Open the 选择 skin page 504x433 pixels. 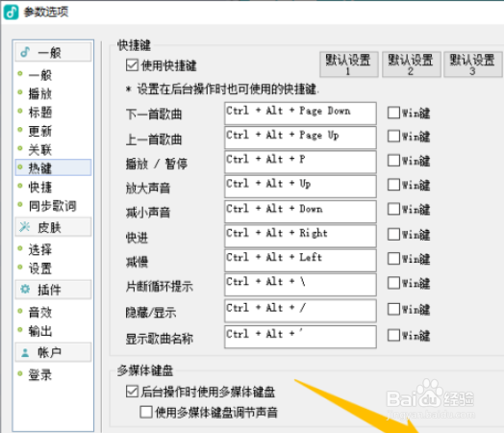[39, 249]
